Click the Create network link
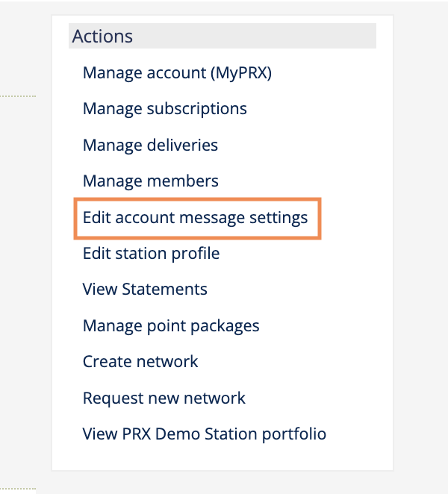448x494 pixels. [140, 362]
